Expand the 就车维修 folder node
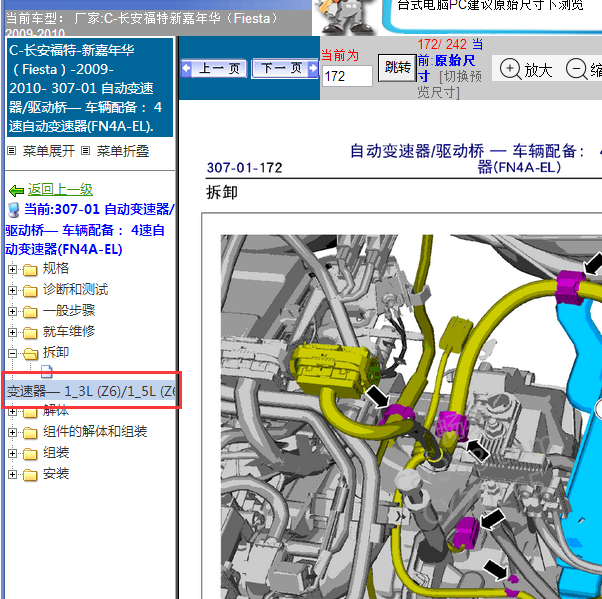The image size is (602, 599). pos(12,333)
